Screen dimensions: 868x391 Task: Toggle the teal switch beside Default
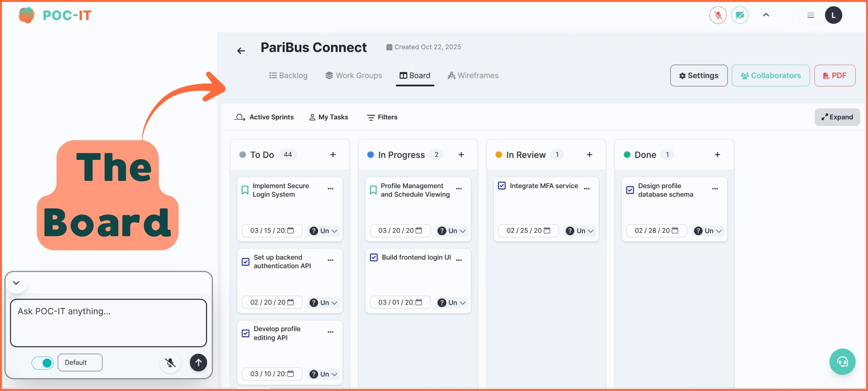(43, 363)
